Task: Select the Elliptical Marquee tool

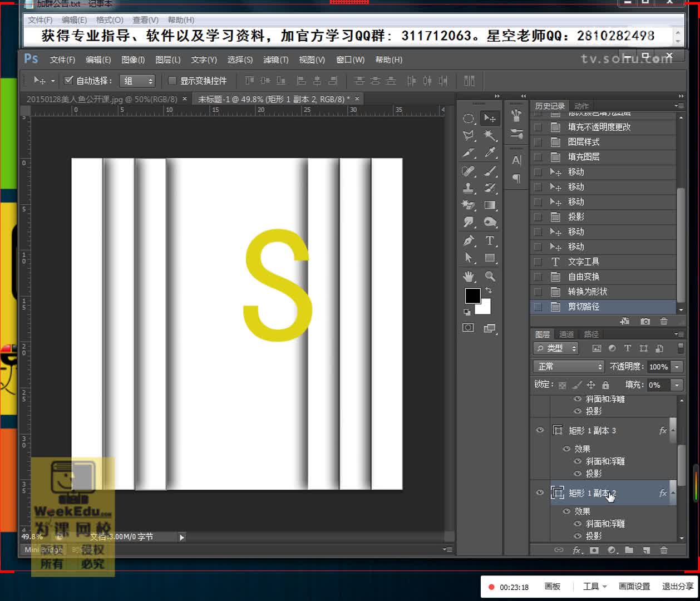Action: (x=469, y=119)
